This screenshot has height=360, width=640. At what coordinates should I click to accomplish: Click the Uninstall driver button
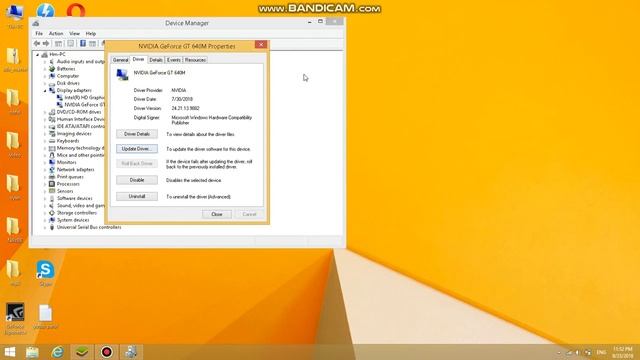click(x=137, y=196)
